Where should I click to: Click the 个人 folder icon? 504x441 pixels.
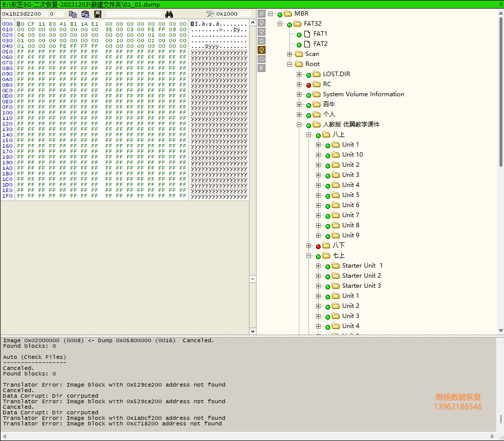[317, 114]
